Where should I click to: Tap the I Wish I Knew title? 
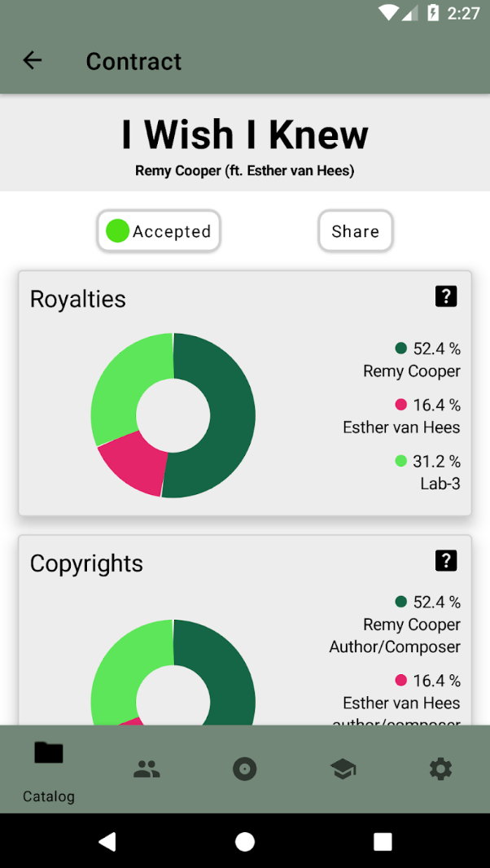tap(245, 134)
